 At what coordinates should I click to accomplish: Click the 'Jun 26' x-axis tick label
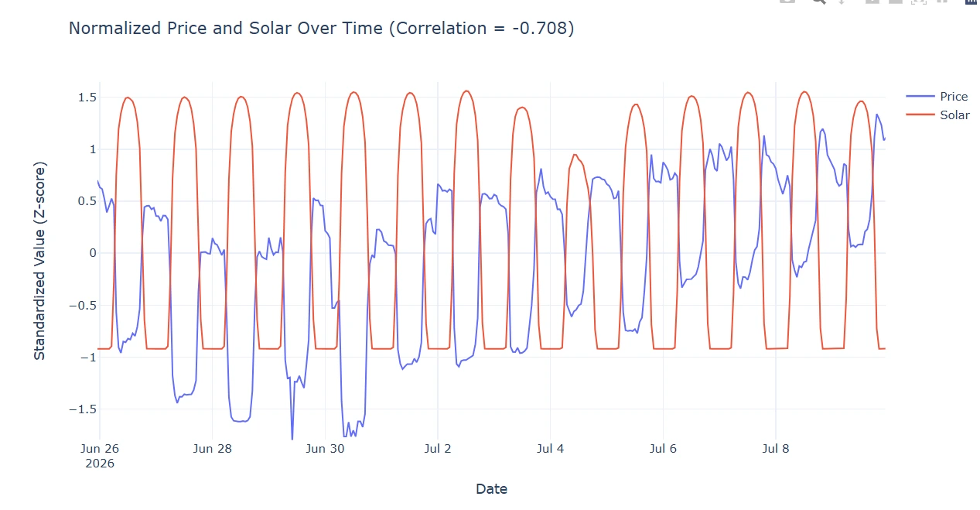(x=100, y=449)
